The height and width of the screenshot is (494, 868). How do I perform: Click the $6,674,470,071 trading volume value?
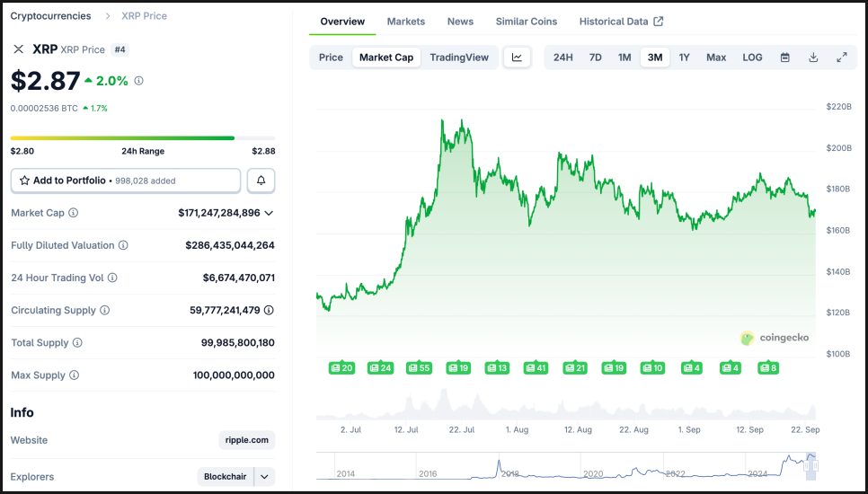[x=239, y=278]
